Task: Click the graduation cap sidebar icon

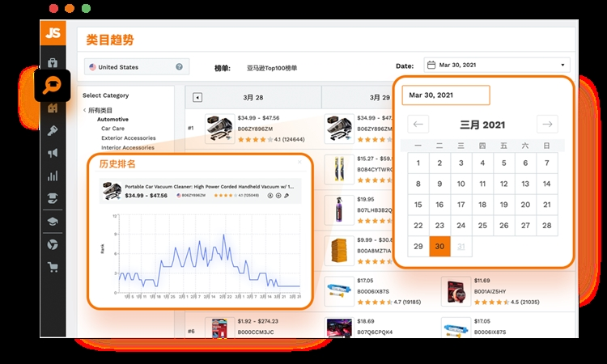Action: (53, 221)
